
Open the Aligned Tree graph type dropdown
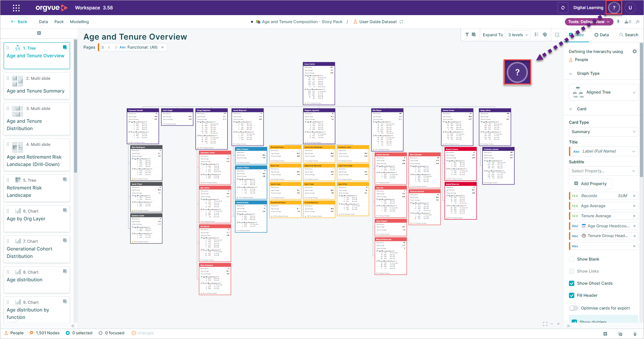603,92
